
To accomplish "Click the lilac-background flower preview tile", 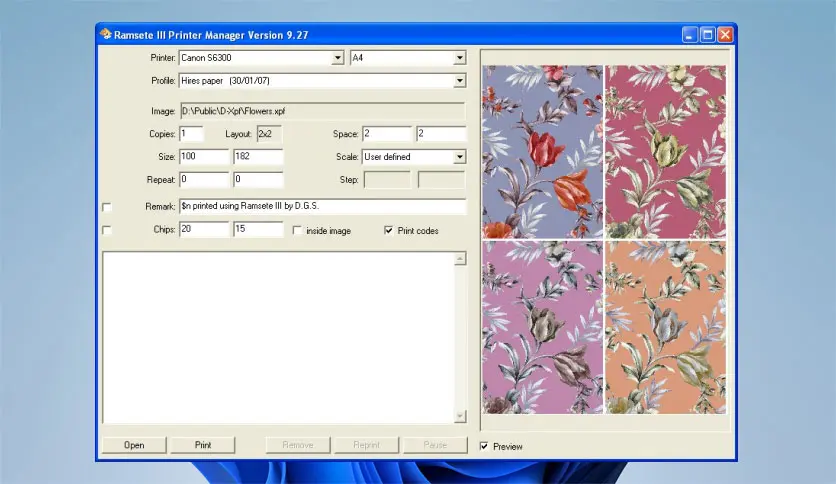I will [x=543, y=327].
